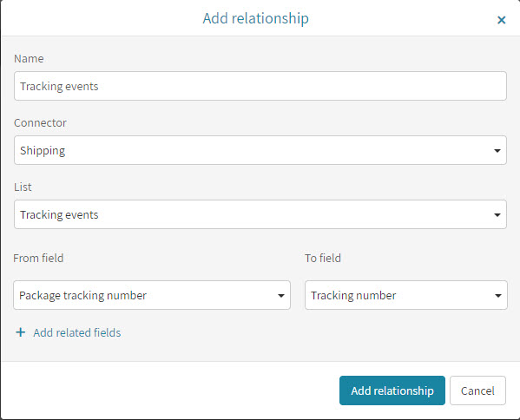Viewport: 520px width, 420px height.
Task: Select the Tracking number dropdown
Action: pyautogui.click(x=406, y=295)
